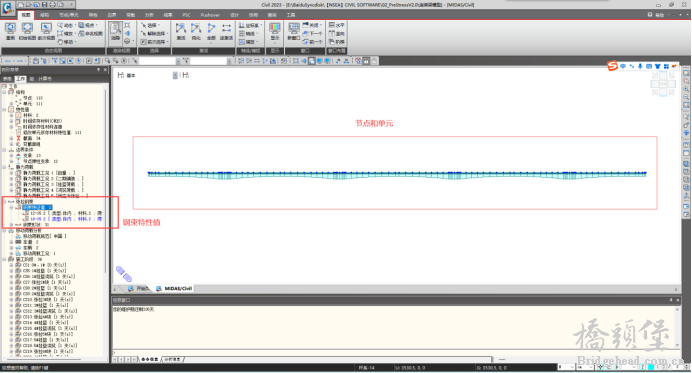Click the 新窗口 new window icon

[x=293, y=32]
